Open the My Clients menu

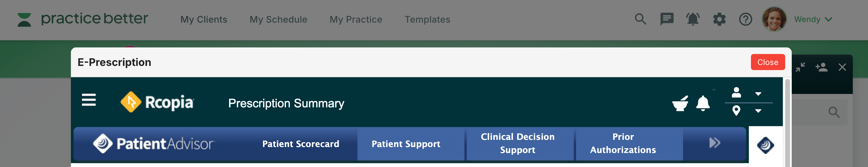(x=203, y=20)
